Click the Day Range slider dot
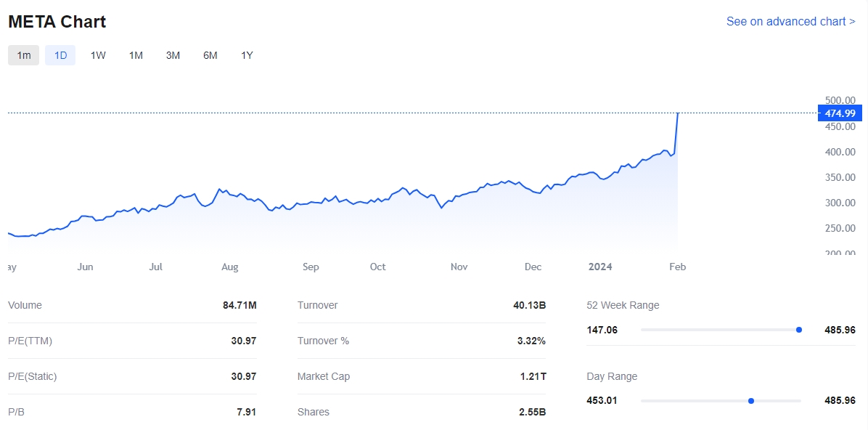The image size is (868, 430). (751, 401)
